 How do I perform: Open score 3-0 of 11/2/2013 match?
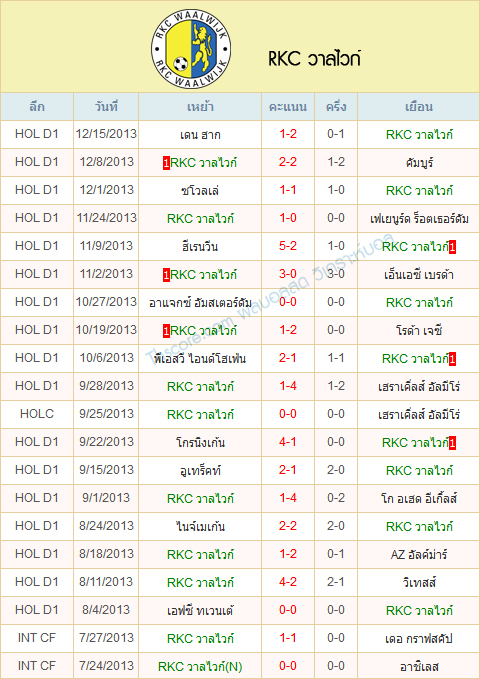(288, 274)
